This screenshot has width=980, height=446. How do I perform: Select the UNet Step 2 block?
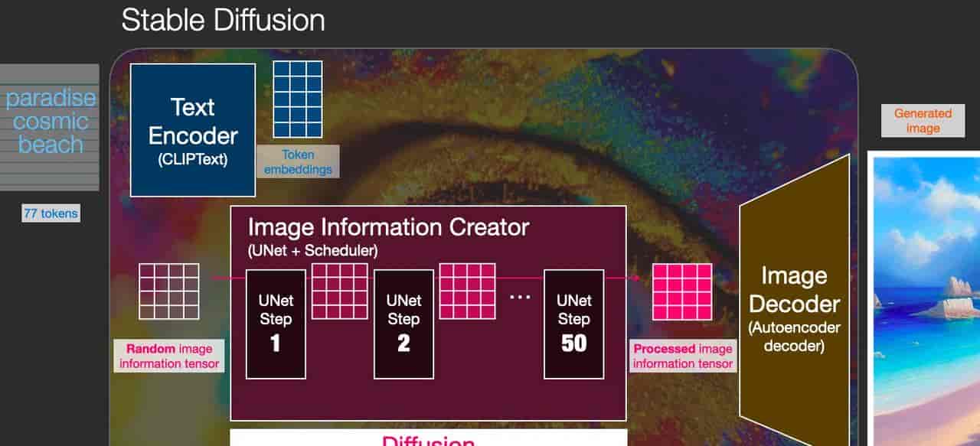(403, 324)
